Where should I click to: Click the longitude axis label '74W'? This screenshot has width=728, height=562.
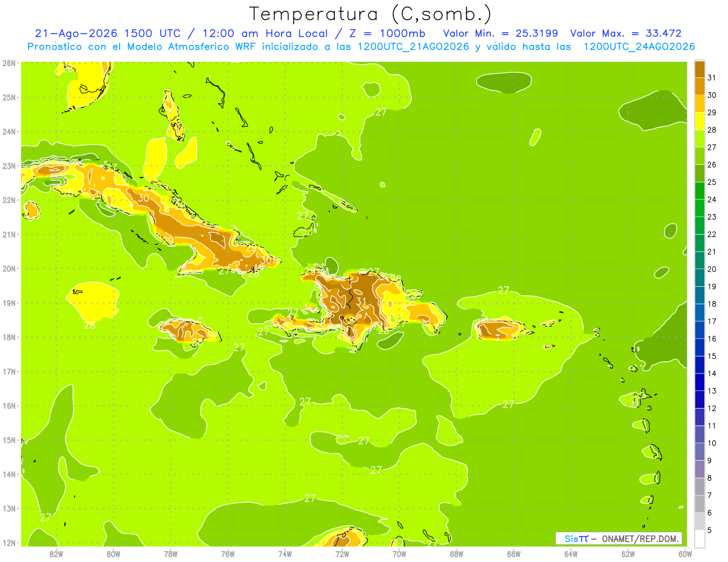click(285, 554)
